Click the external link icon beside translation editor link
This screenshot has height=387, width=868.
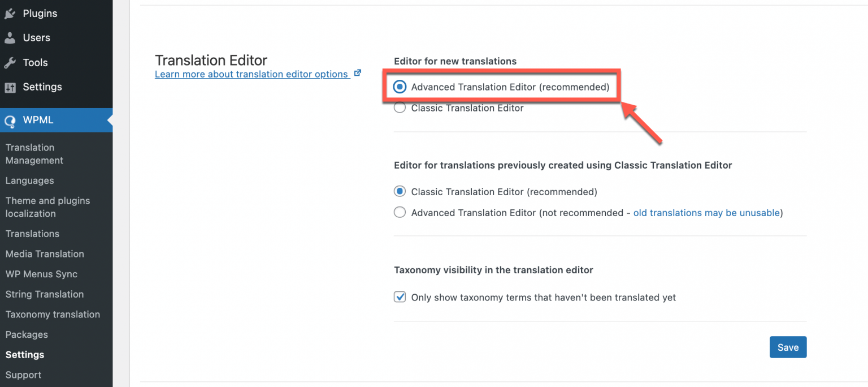pos(357,72)
